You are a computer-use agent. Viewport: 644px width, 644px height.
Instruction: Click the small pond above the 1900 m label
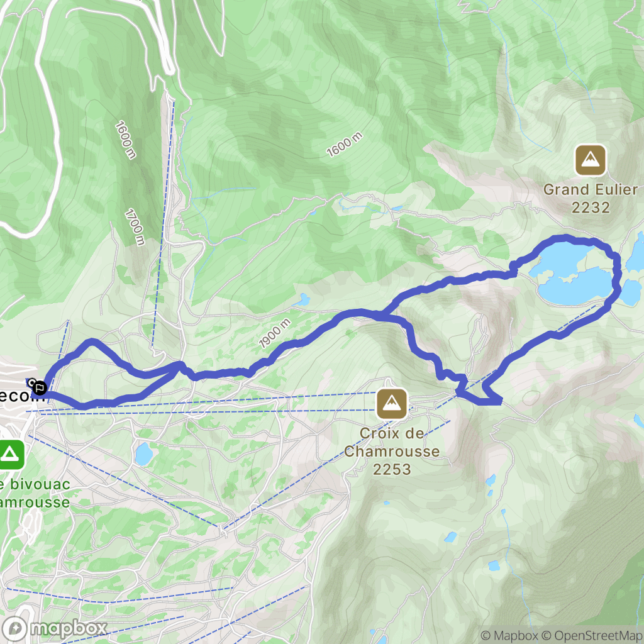tap(303, 300)
